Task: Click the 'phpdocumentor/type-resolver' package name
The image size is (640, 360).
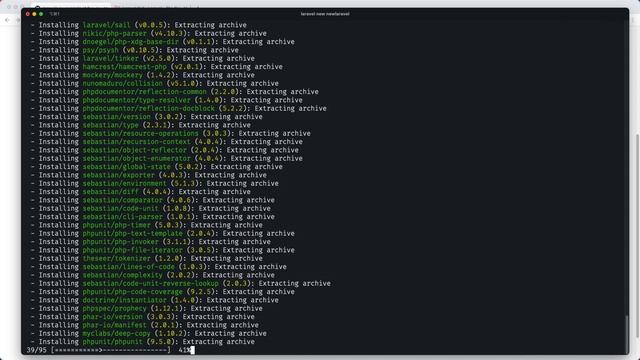Action: coord(136,100)
